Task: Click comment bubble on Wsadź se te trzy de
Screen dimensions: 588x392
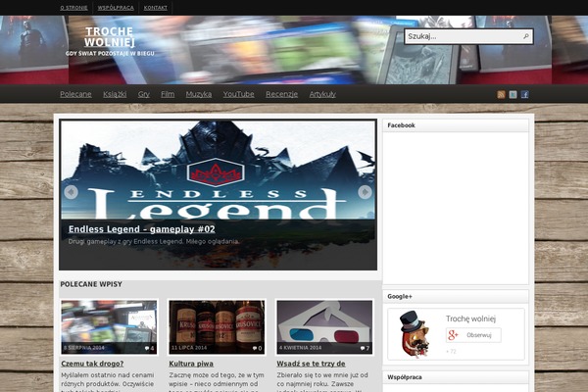Action: [365, 348]
